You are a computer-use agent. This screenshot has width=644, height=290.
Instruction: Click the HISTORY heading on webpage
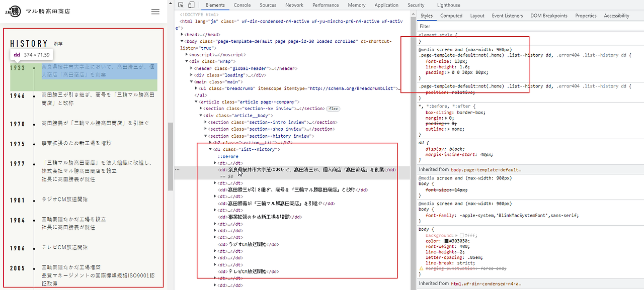tap(29, 44)
